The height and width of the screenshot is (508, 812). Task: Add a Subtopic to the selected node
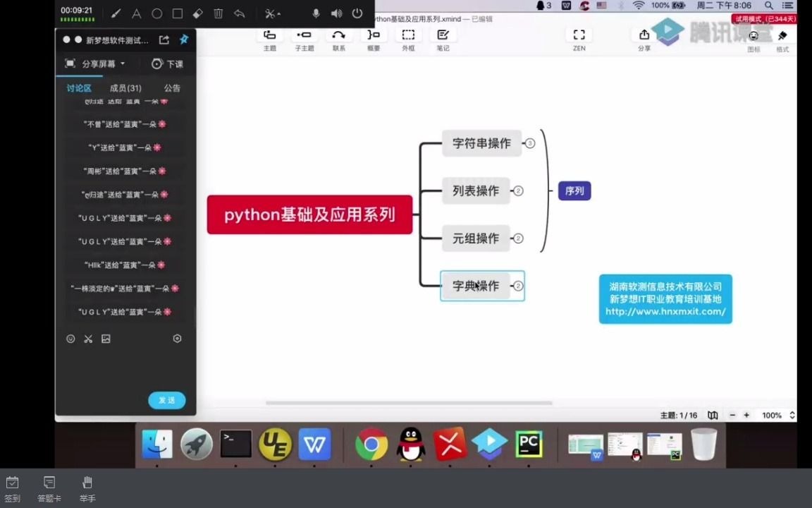(304, 39)
